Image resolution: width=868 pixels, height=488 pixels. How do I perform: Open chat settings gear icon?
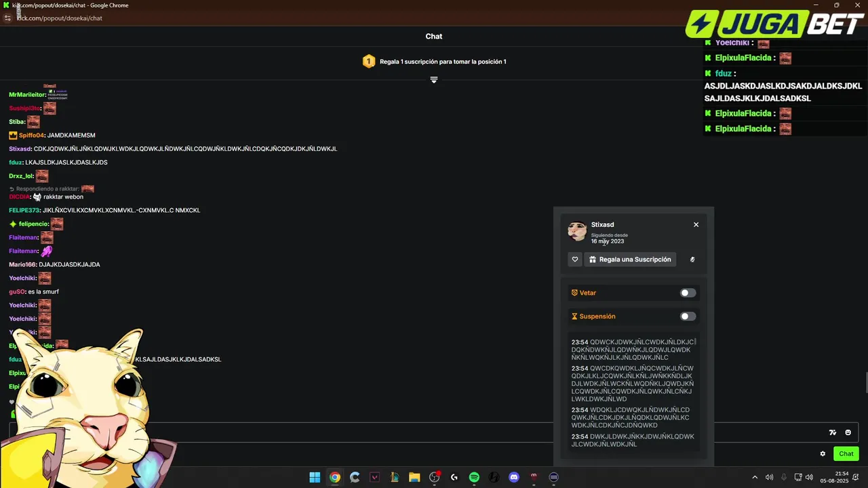823,454
